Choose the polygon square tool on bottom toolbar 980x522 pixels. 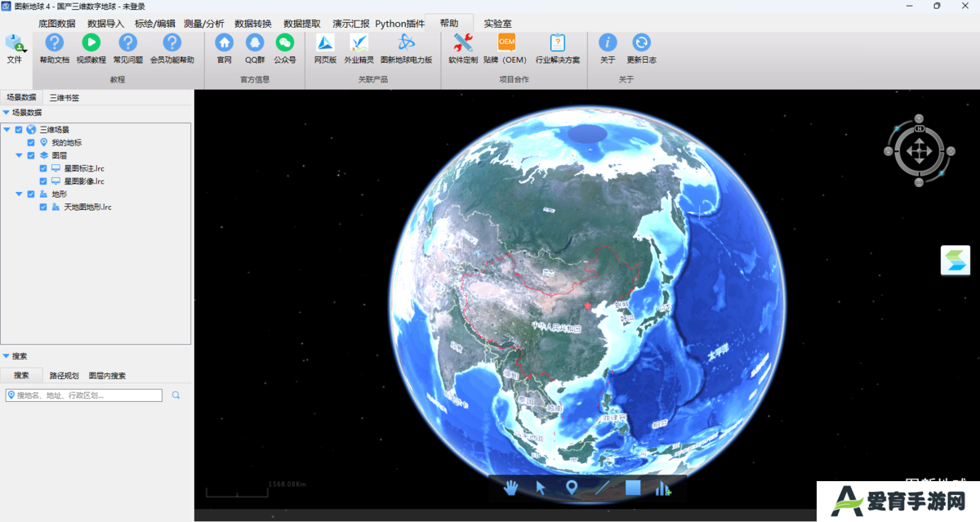tap(633, 489)
